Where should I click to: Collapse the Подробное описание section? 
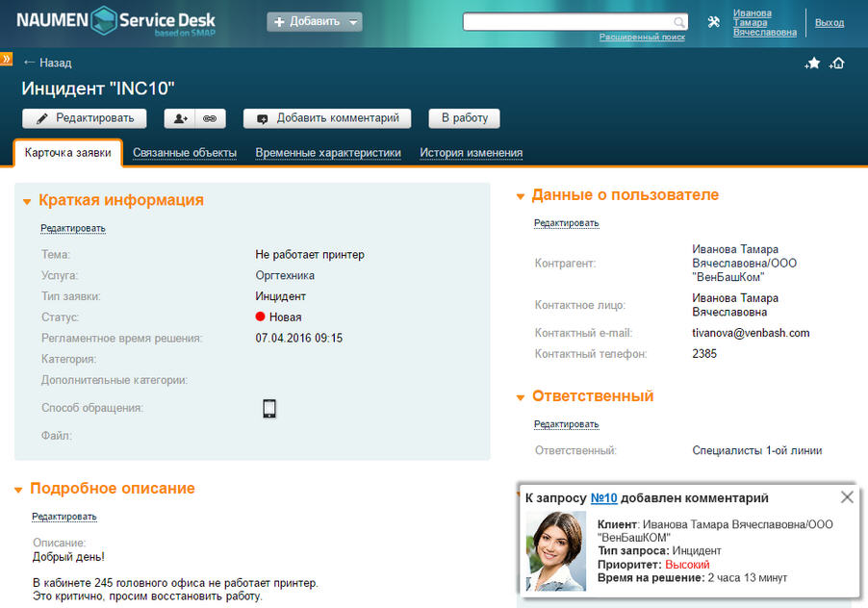[18, 490]
